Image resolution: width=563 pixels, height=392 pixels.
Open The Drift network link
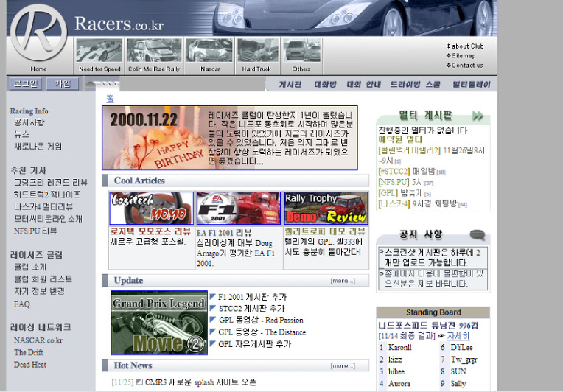pos(28,352)
